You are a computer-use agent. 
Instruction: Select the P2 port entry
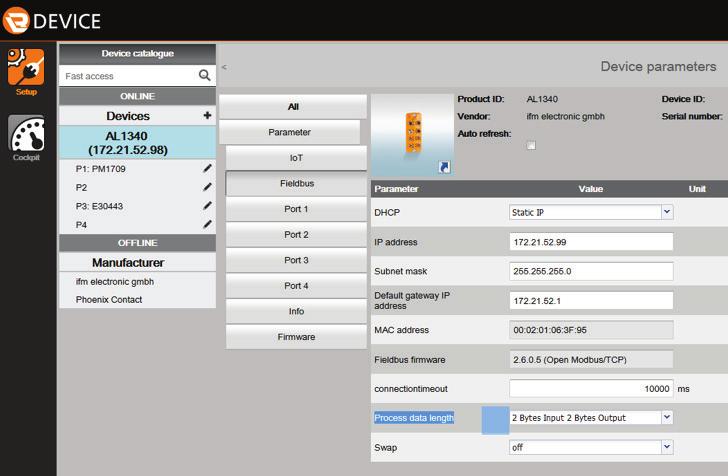tap(81, 187)
